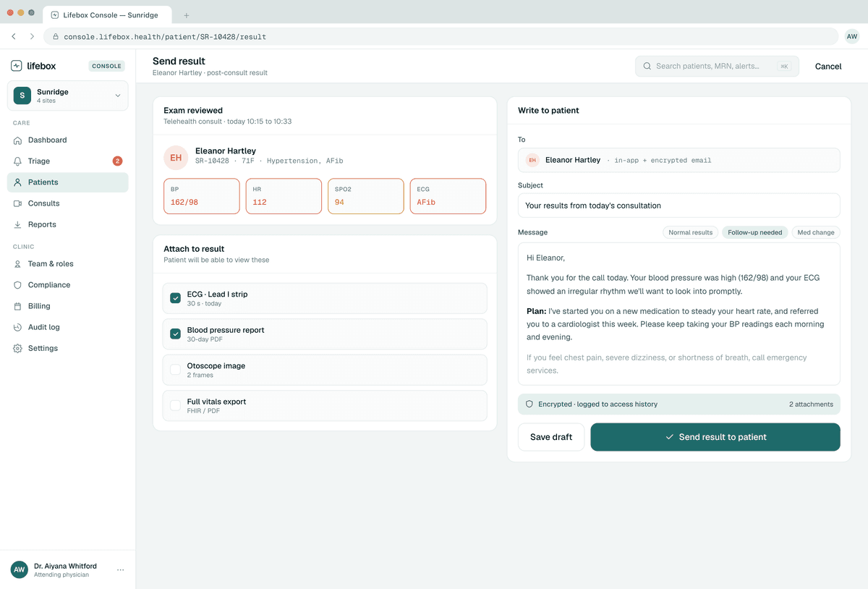This screenshot has height=589, width=868.
Task: Click the lifebox logo icon
Action: coord(17,66)
